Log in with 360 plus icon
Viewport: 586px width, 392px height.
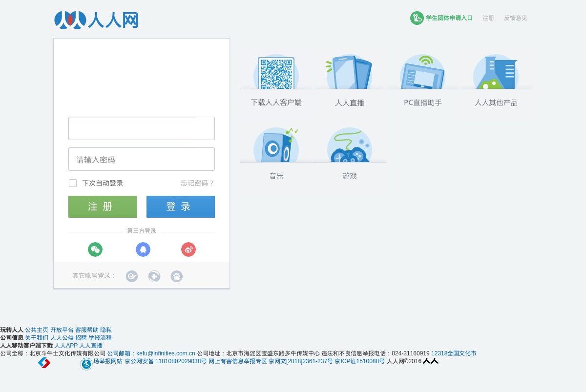pyautogui.click(x=154, y=276)
